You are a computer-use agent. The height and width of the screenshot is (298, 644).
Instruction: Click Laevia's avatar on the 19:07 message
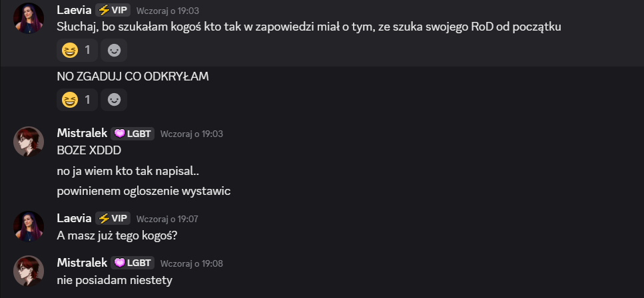(29, 225)
